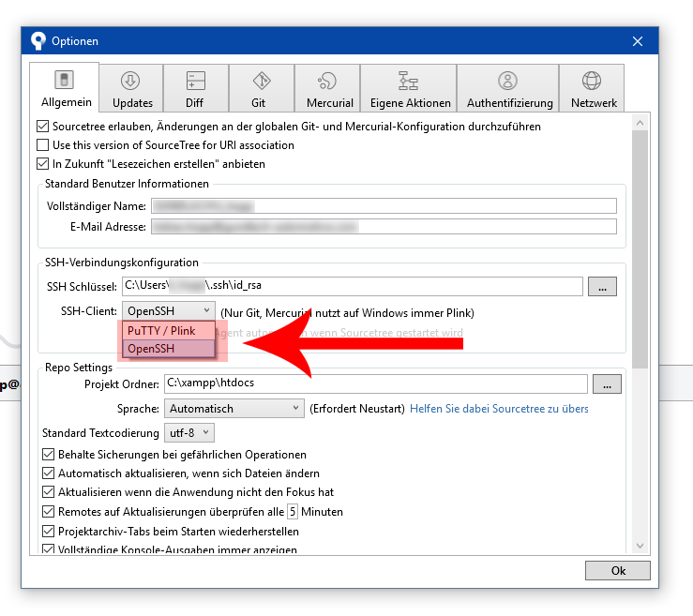Viewport: 693px width, 616px height.
Task: Open the Allgemein tab
Action: point(65,87)
